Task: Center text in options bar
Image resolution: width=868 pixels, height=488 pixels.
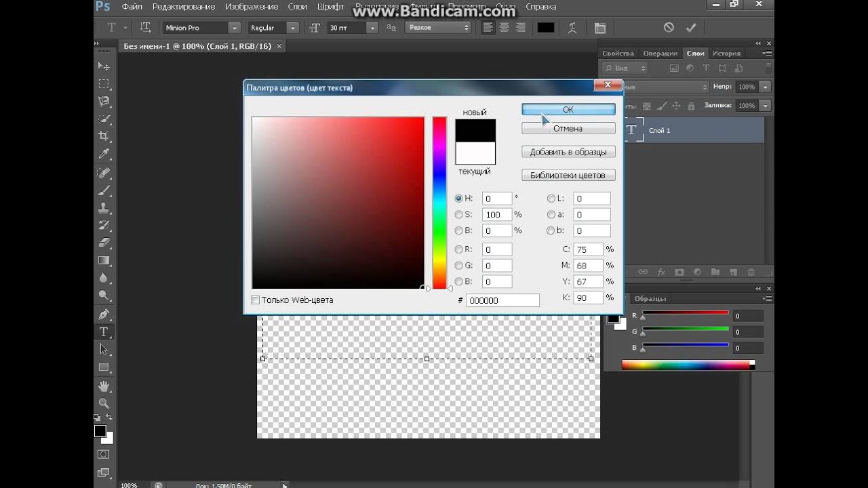Action: [504, 28]
